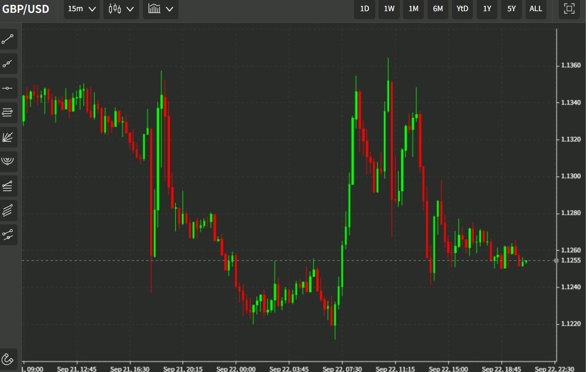
Task: Click the 1.1360 price axis label
Action: pos(570,65)
